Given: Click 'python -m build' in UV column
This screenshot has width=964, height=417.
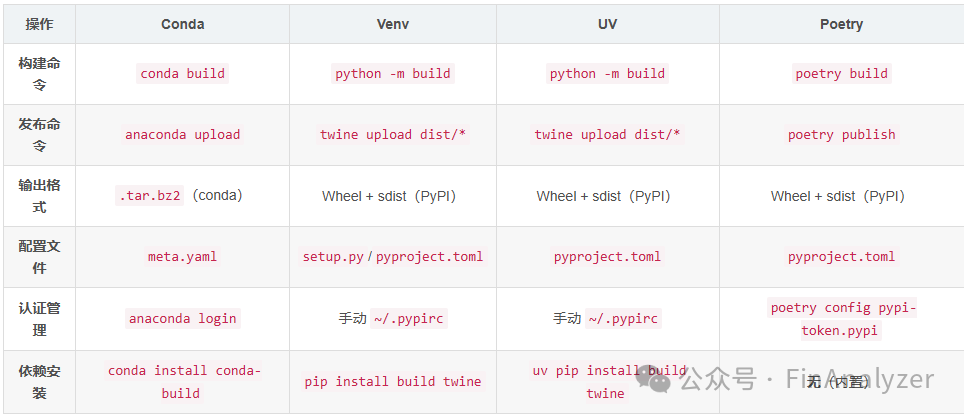Looking at the screenshot, I should [x=607, y=74].
